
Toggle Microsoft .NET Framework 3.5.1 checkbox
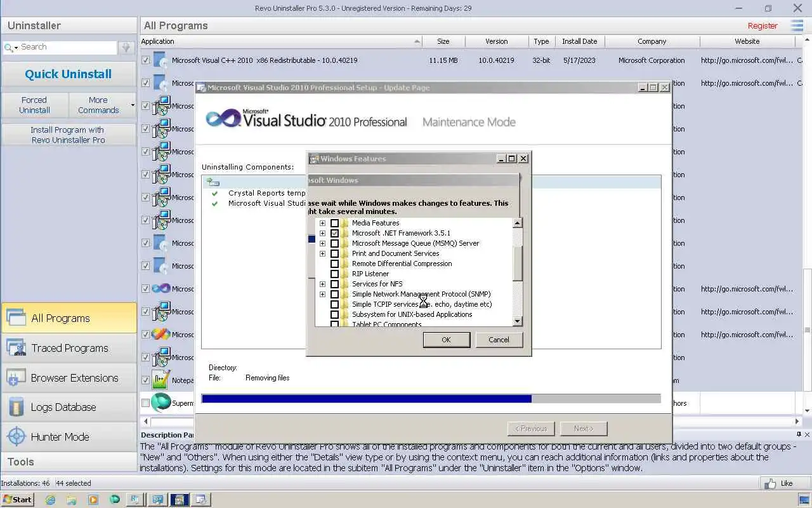point(334,233)
